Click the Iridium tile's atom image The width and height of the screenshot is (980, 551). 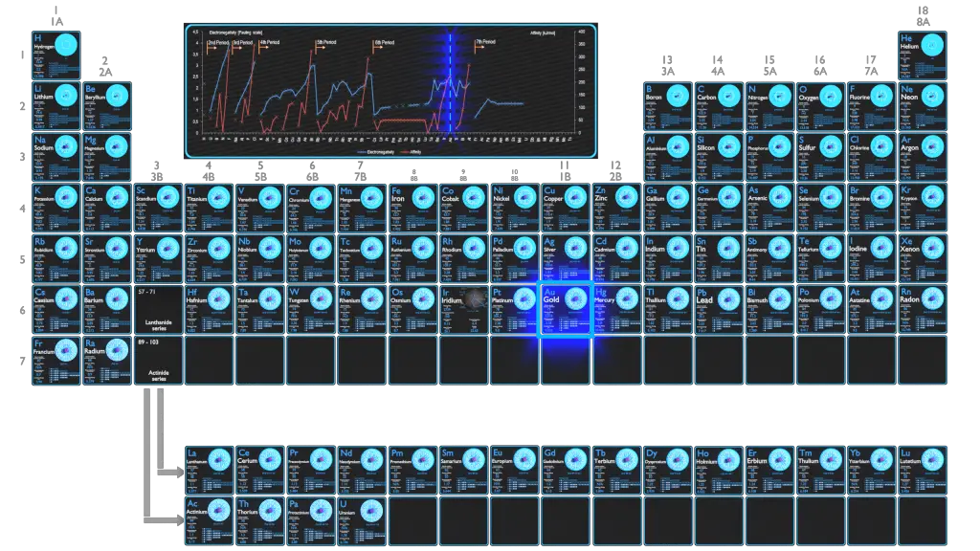point(473,298)
